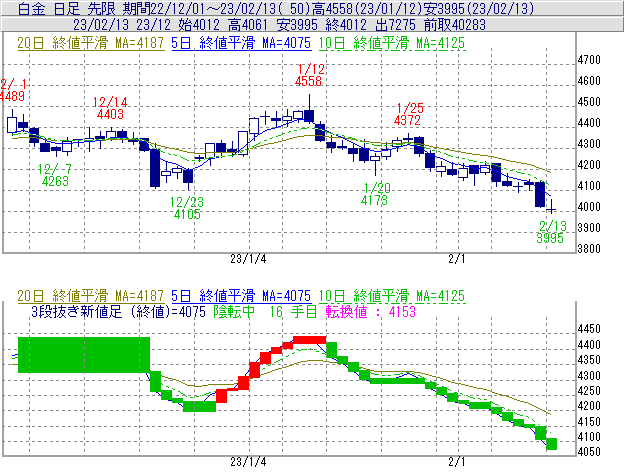Click the red 4489 label at chart start
624x475 pixels.
(x=12, y=96)
